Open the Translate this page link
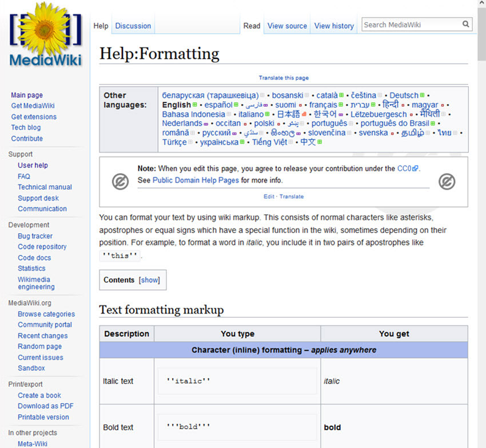Viewport: 486px width, 448px height. pyautogui.click(x=284, y=77)
